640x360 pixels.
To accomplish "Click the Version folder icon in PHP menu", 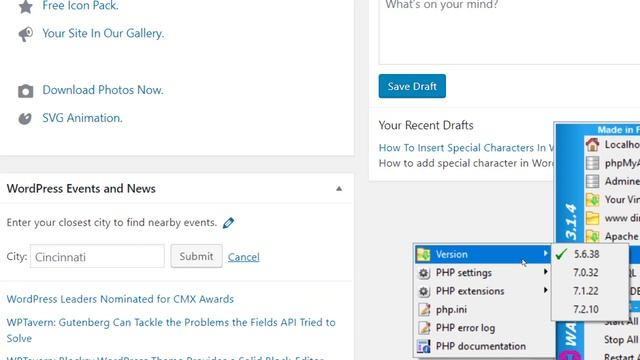I will 424,254.
